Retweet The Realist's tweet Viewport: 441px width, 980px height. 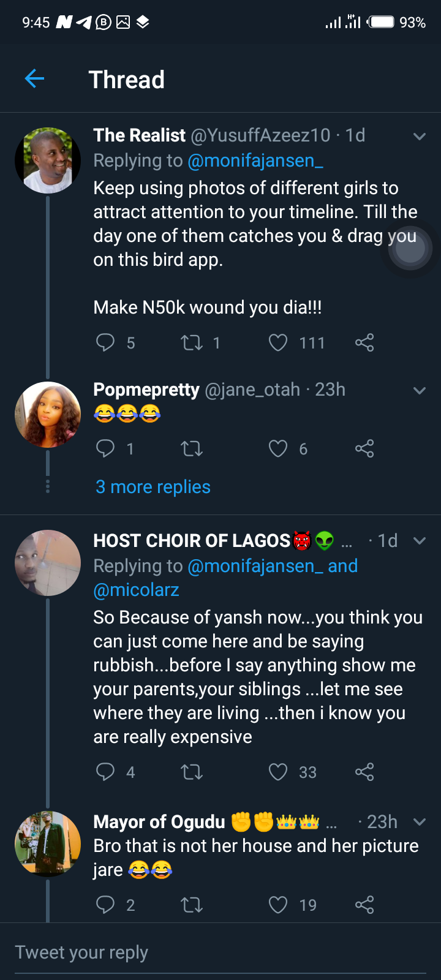(x=192, y=342)
